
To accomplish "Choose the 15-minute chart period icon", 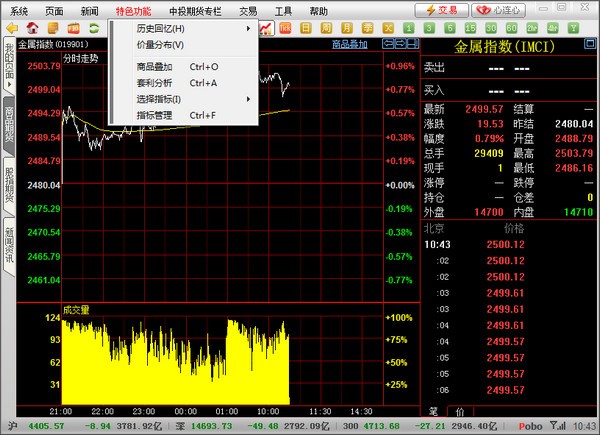I will tap(470, 28).
